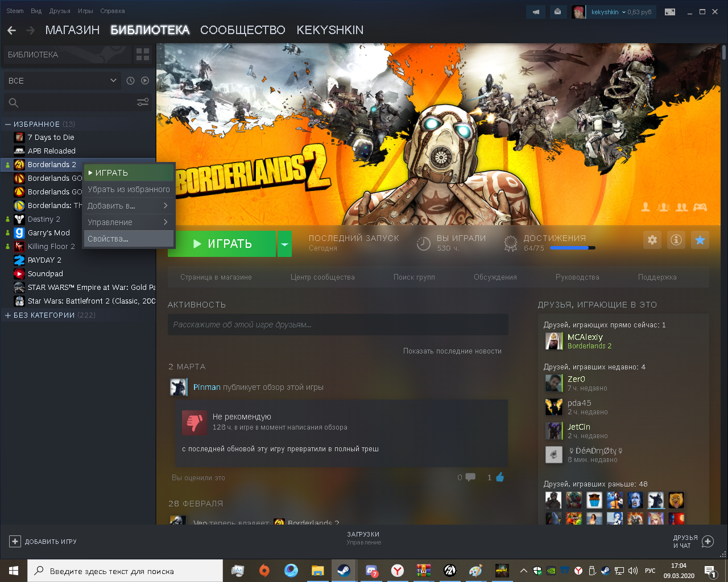Open Центр сообщества link
Viewport: 728px width, 582px height.
(x=322, y=277)
